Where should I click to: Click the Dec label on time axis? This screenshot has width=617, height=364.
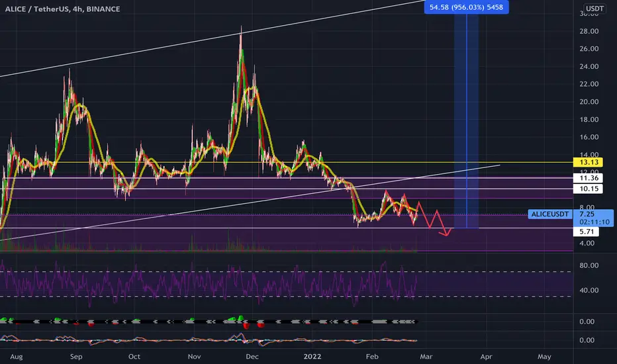(x=252, y=357)
